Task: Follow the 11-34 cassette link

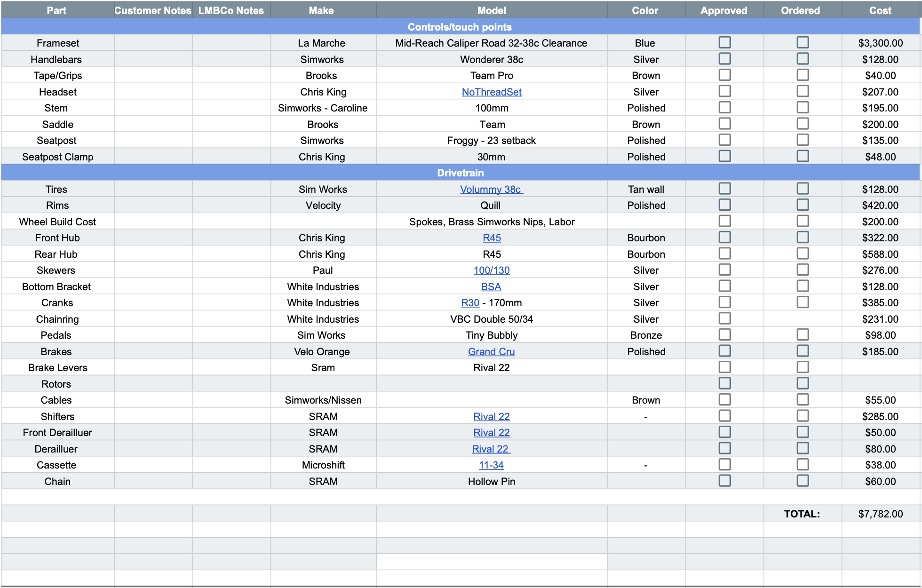Action: pos(492,465)
